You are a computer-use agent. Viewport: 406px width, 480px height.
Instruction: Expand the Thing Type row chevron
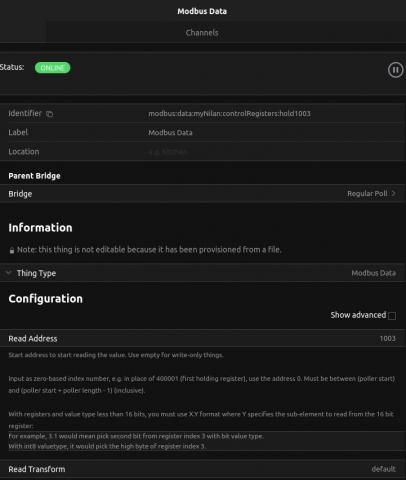[9, 273]
